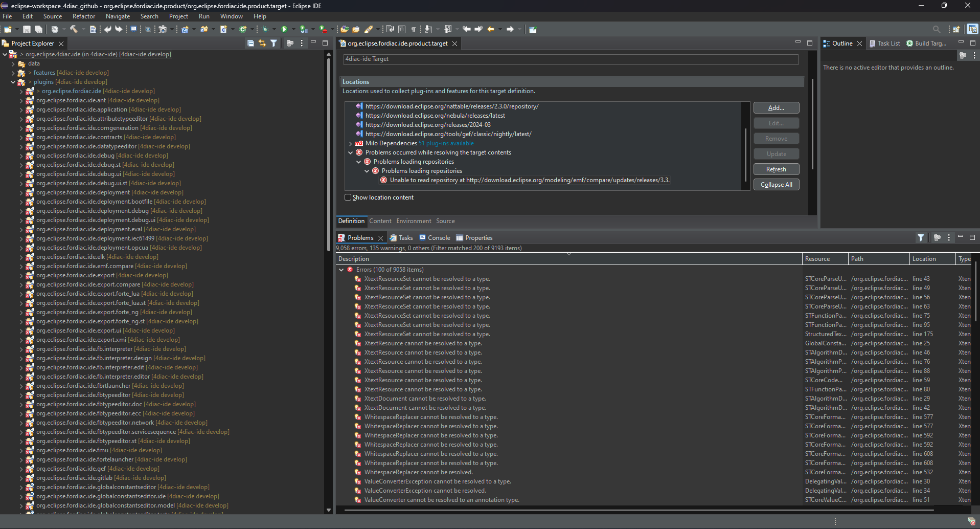
Task: Click the green Run button icon
Action: coord(284,29)
